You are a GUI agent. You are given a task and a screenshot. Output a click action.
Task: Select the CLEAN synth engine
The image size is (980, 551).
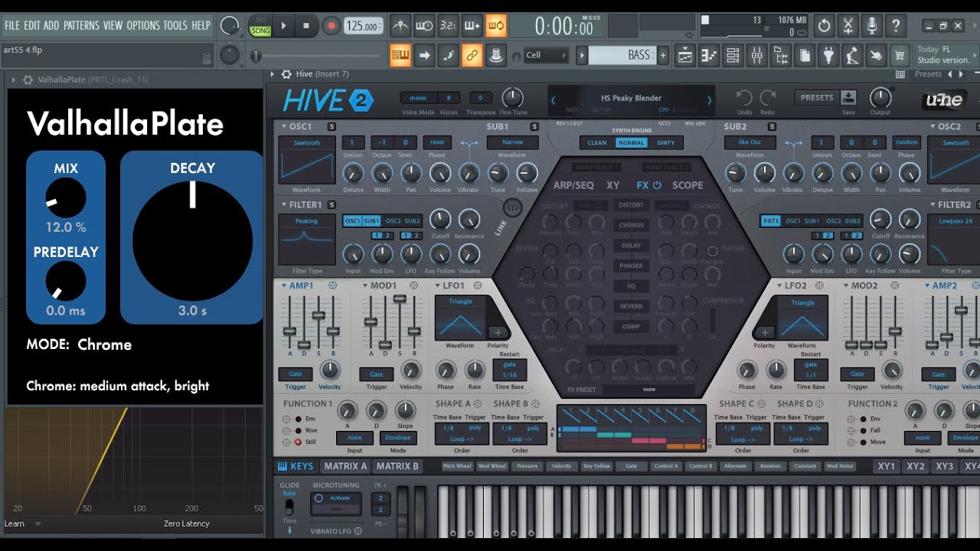coord(597,143)
